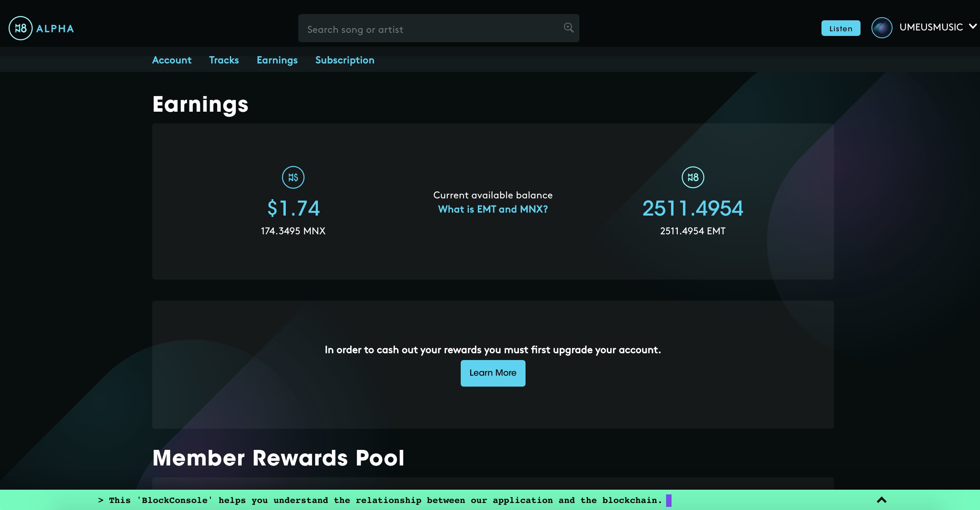
Task: Open the Account tab
Action: point(171,60)
